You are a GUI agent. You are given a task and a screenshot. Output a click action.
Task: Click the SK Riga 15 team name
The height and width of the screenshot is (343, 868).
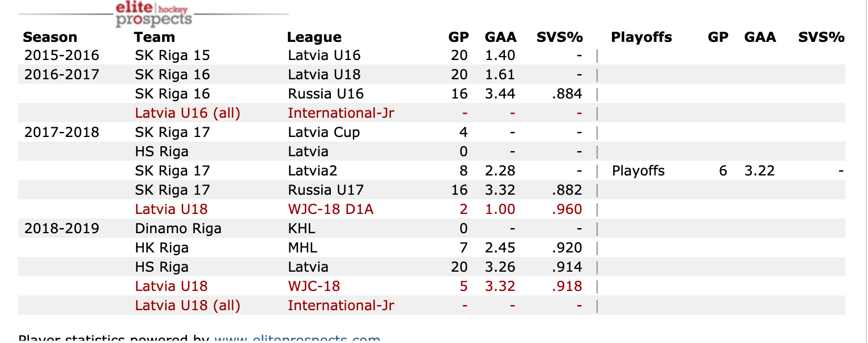(x=172, y=55)
